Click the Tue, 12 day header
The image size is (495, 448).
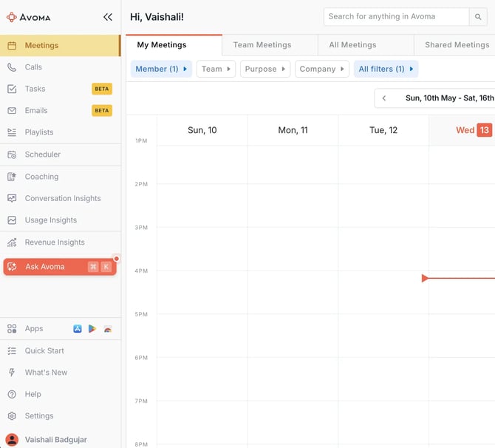[x=383, y=130]
